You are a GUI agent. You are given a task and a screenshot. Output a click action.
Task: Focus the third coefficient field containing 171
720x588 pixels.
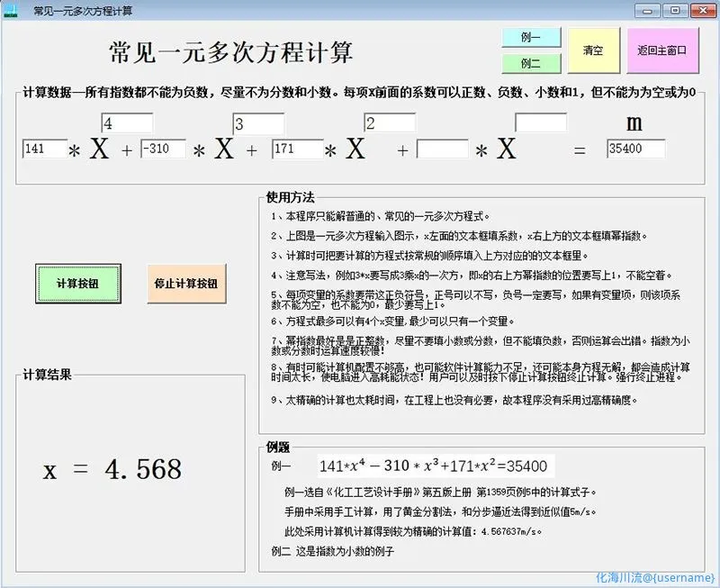pyautogui.click(x=298, y=149)
